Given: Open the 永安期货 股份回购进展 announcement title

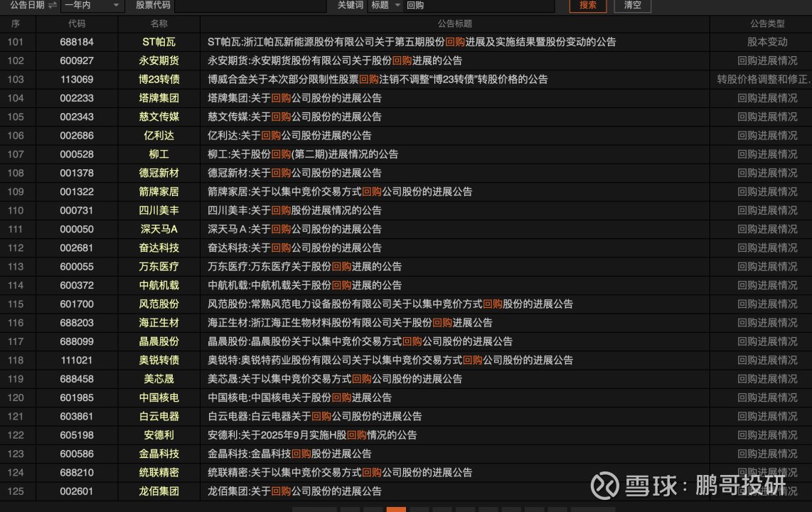Looking at the screenshot, I should (x=334, y=60).
